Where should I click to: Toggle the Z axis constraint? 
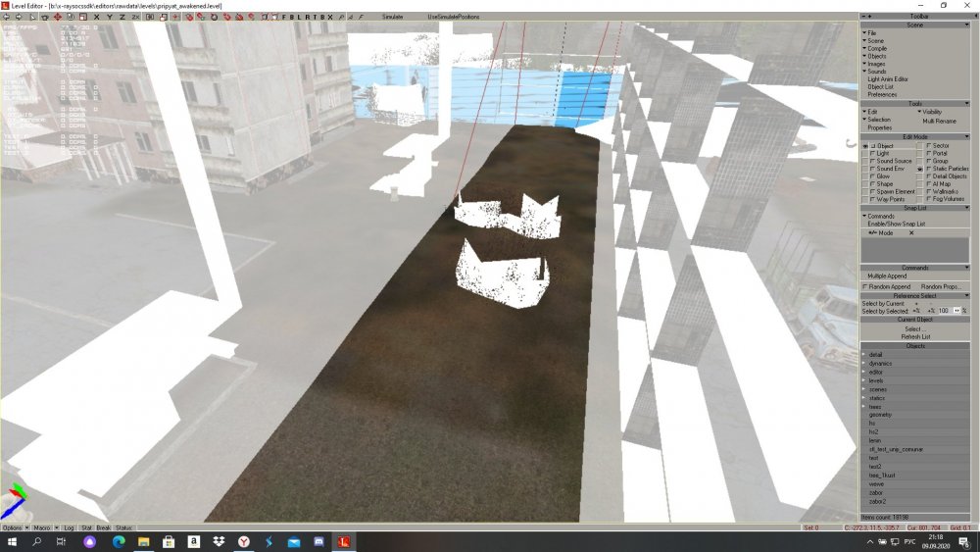click(x=122, y=17)
